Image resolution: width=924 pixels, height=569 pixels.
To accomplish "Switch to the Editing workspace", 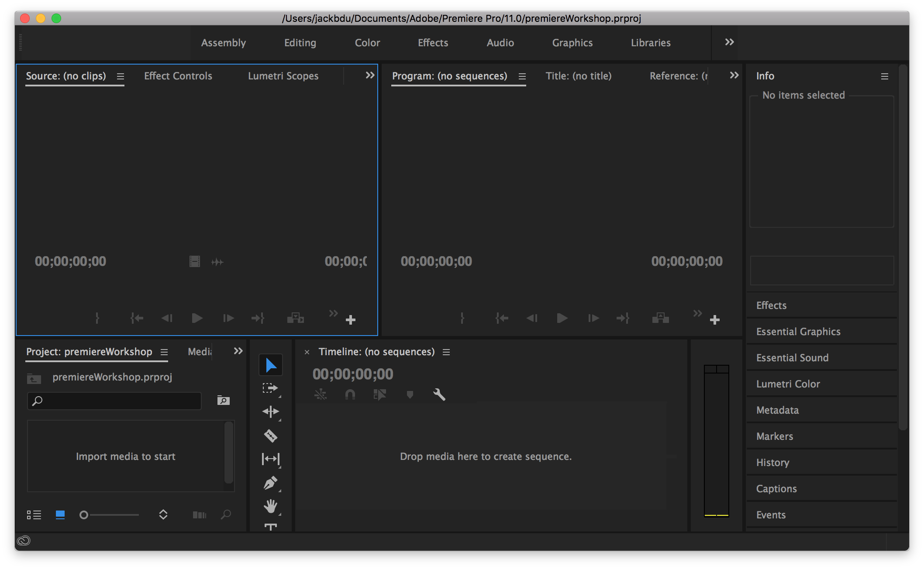I will pos(300,43).
